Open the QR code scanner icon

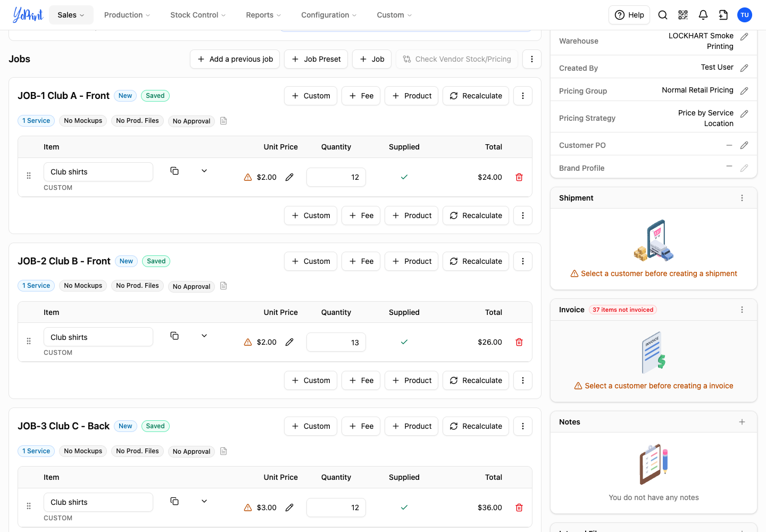tap(683, 15)
